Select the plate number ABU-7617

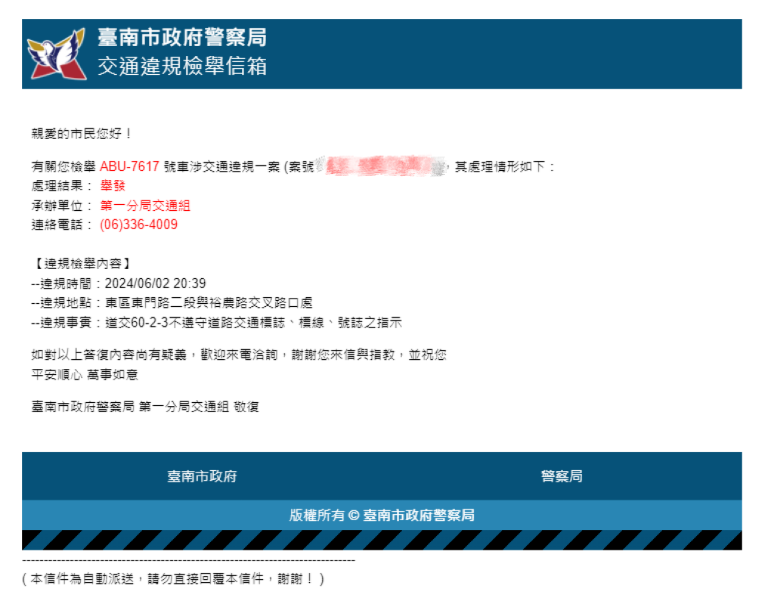(129, 167)
